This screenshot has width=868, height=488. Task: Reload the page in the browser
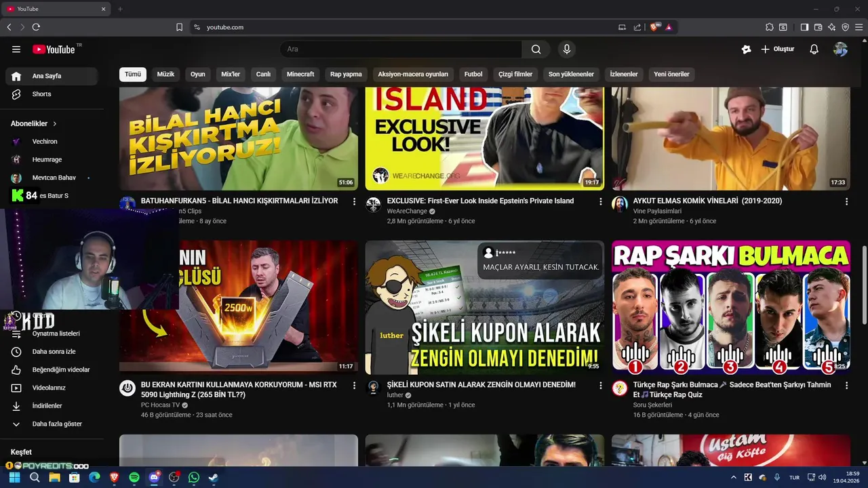point(36,27)
